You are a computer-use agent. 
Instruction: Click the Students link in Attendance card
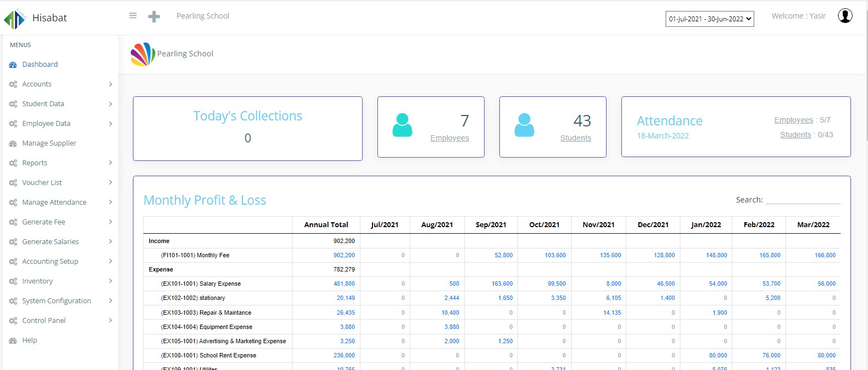click(795, 135)
